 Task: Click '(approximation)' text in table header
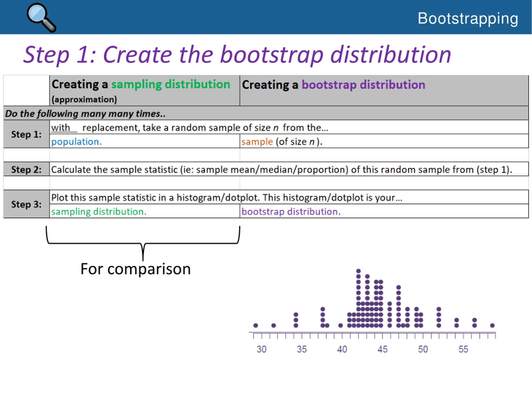coord(84,99)
